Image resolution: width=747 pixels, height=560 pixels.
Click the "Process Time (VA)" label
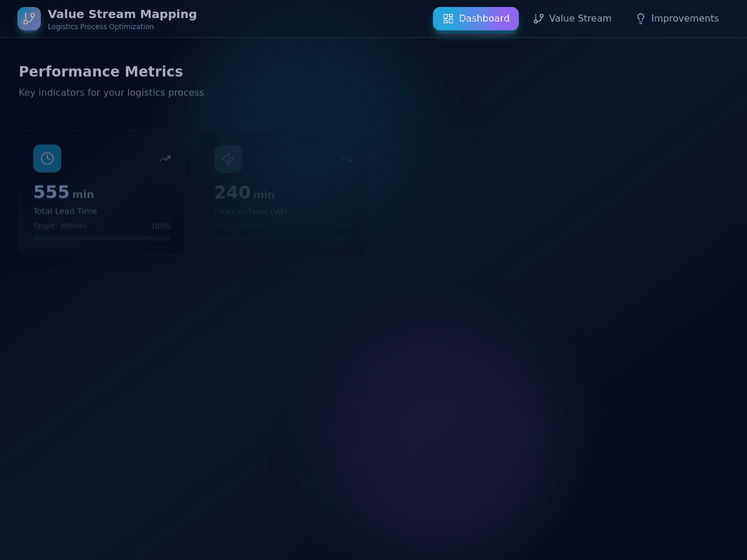coord(251,211)
